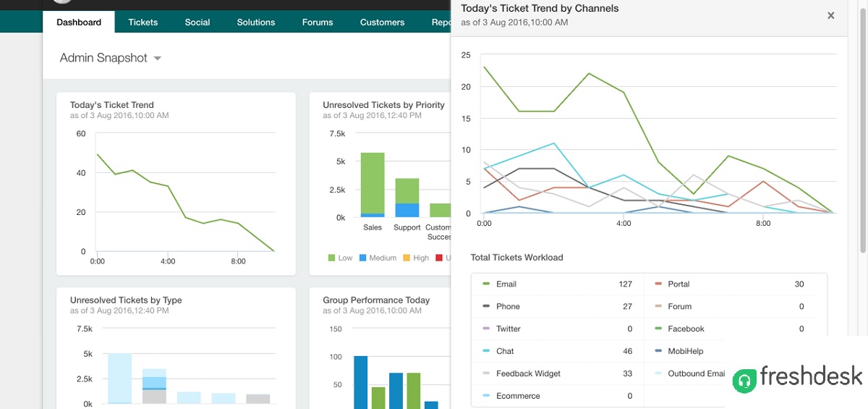Switch to the Customers tab
The width and height of the screenshot is (868, 409).
pos(383,22)
